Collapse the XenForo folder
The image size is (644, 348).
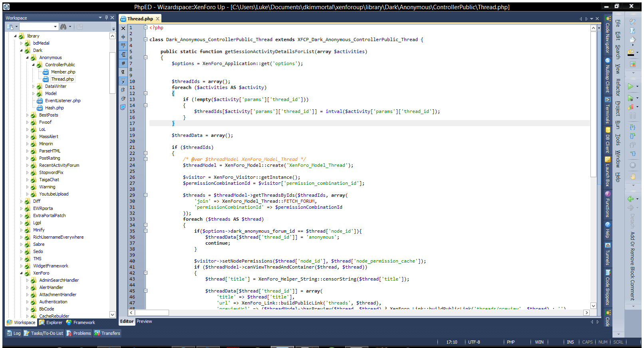[22, 273]
